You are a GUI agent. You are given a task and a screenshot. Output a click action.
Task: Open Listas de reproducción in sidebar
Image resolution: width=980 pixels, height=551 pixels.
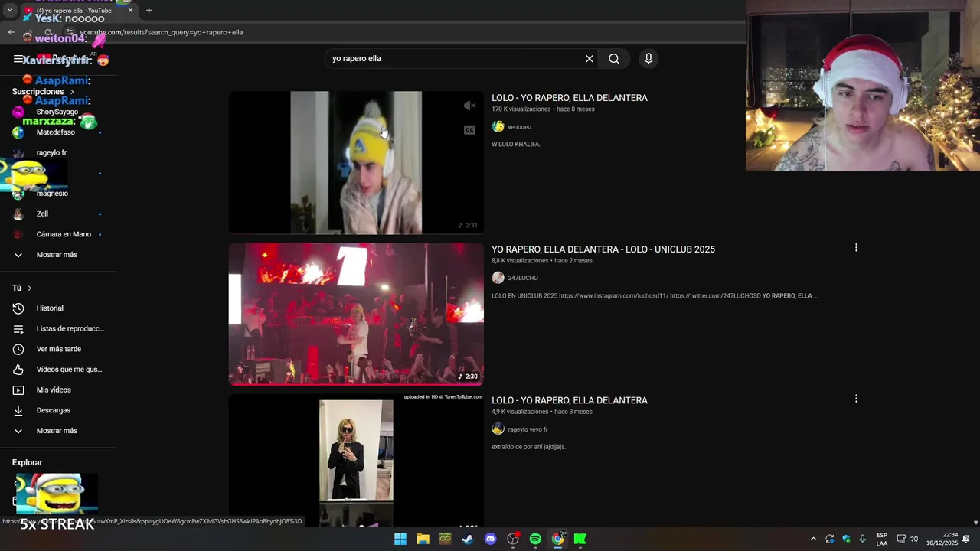point(58,329)
